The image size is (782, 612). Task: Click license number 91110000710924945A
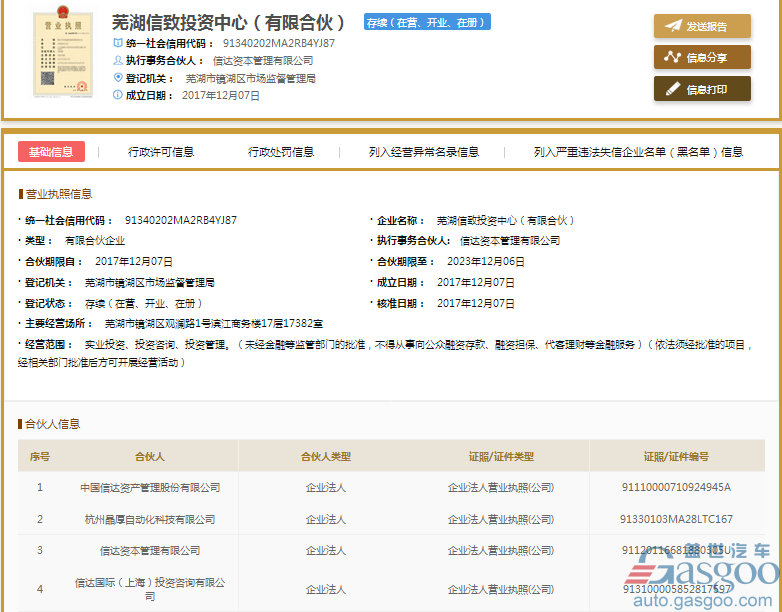676,487
